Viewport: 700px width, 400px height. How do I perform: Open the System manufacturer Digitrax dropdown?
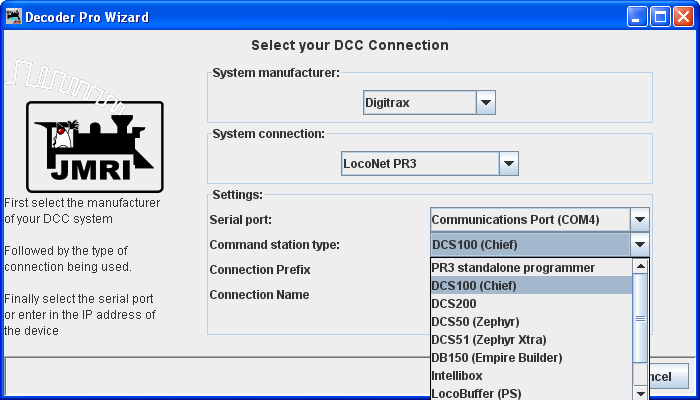click(x=485, y=102)
